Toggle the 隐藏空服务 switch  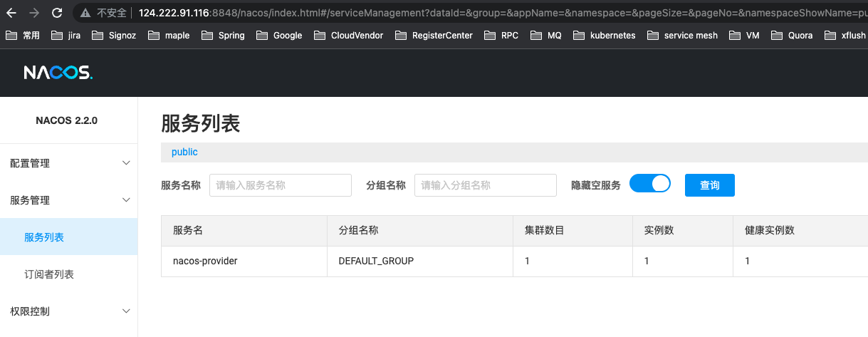coord(650,184)
